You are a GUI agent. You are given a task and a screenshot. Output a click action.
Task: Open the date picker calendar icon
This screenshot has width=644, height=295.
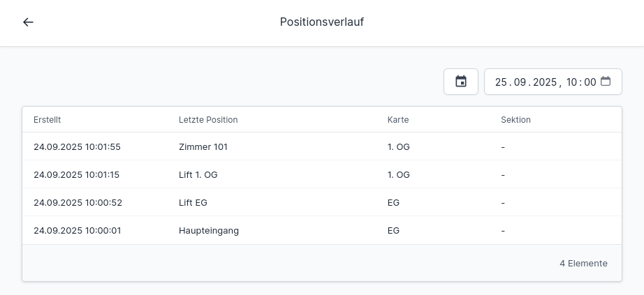(x=606, y=81)
